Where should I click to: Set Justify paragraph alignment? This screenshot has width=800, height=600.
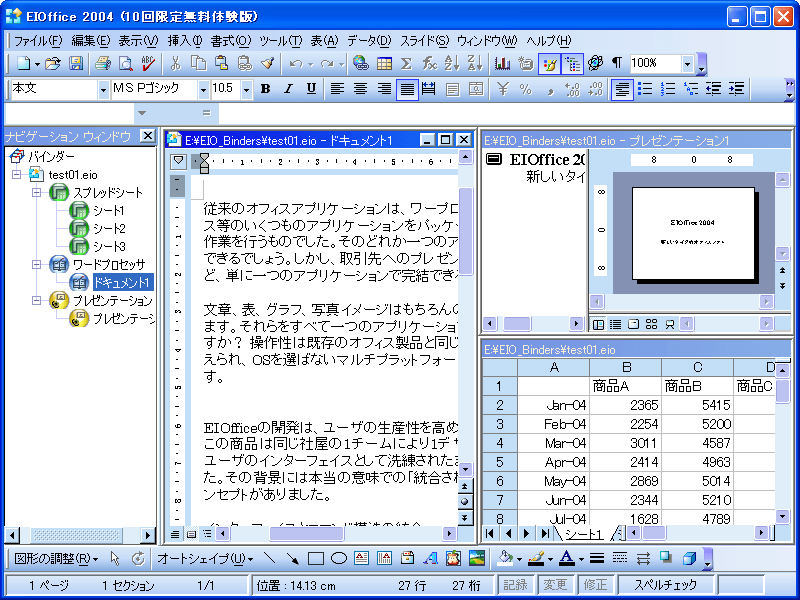407,90
